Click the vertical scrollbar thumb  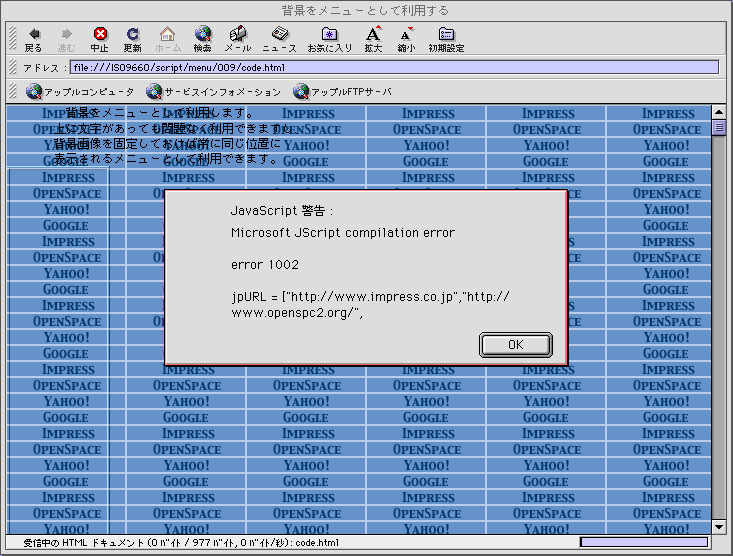(x=719, y=127)
